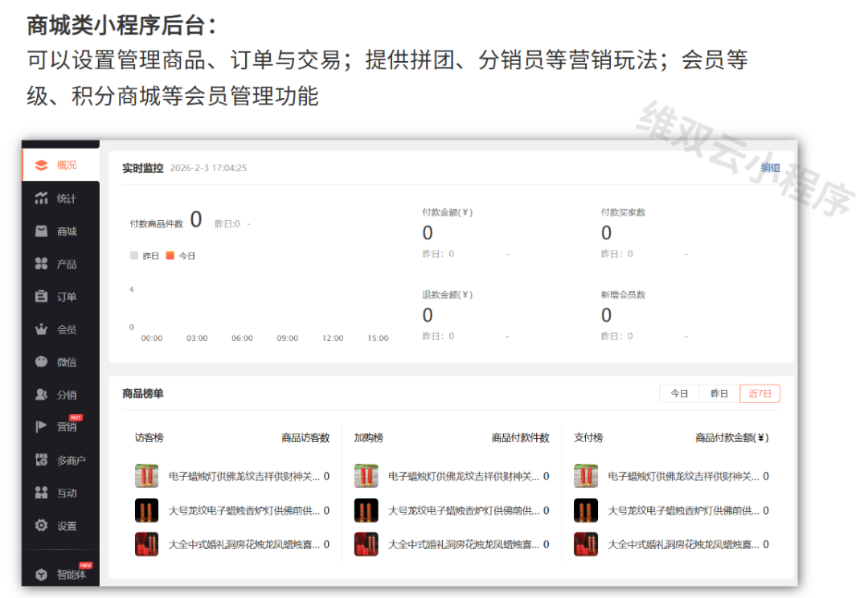The height and width of the screenshot is (598, 868).
Task: Select the 会员 menu label
Action: click(67, 330)
